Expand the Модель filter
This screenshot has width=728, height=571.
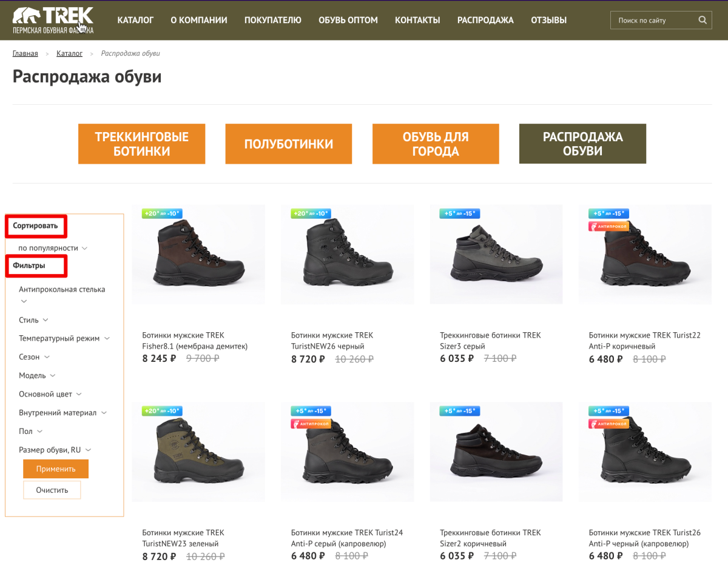[x=37, y=376]
